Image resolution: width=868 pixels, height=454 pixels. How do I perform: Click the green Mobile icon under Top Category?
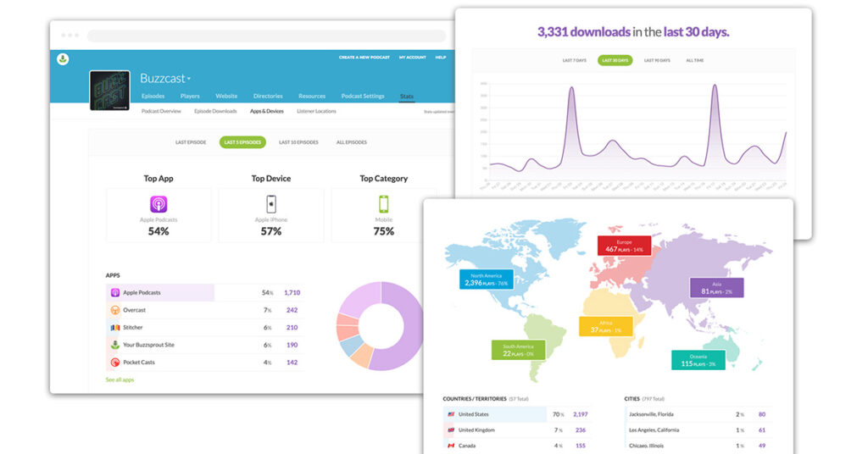point(383,204)
